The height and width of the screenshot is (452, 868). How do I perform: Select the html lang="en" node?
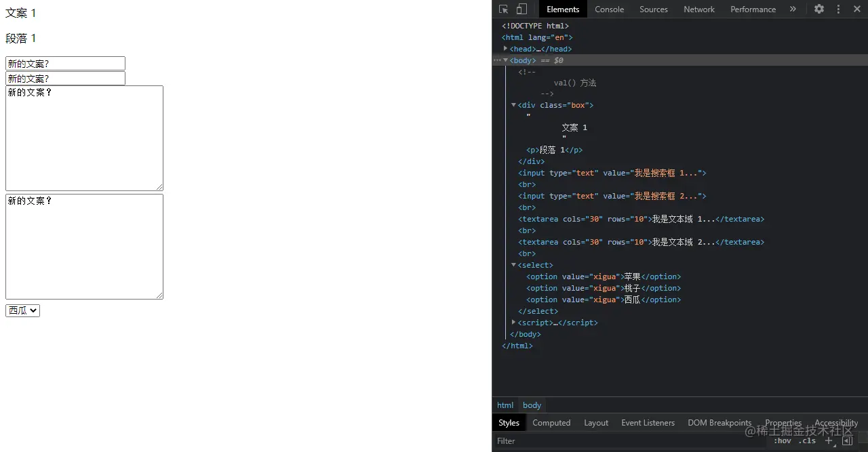(537, 37)
